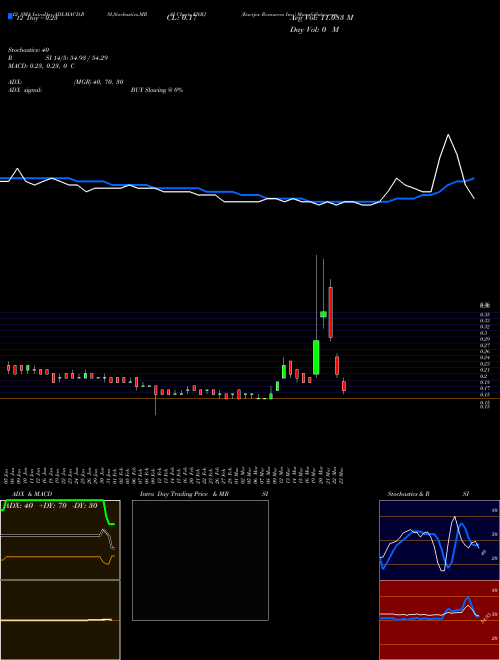The width and height of the screenshot is (500, 660).
Task: Click the 'ADX signal:' label
Action: [x=25, y=90]
